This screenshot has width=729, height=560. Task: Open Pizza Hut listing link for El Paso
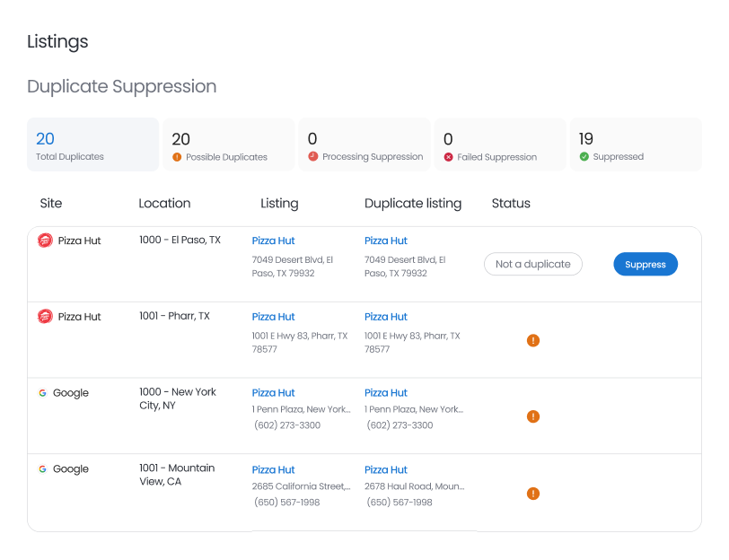[x=273, y=241]
